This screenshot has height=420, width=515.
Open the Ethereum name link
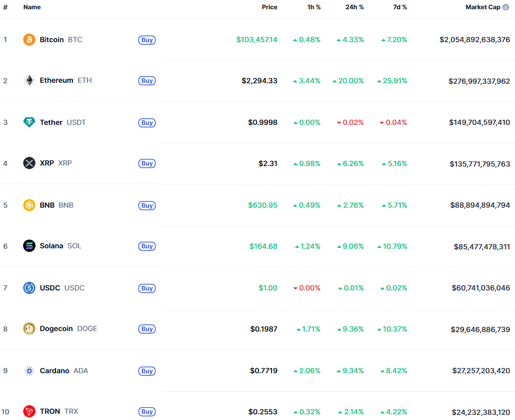click(x=57, y=80)
